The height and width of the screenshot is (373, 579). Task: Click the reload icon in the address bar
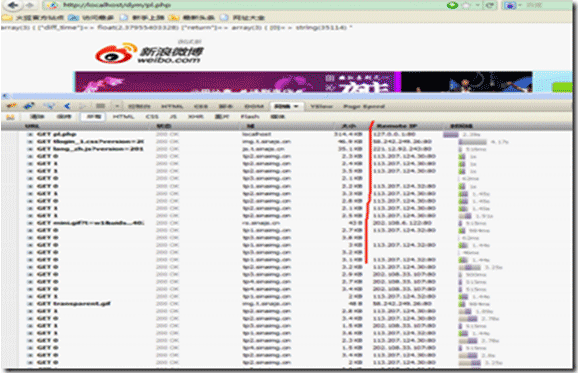[490, 5]
